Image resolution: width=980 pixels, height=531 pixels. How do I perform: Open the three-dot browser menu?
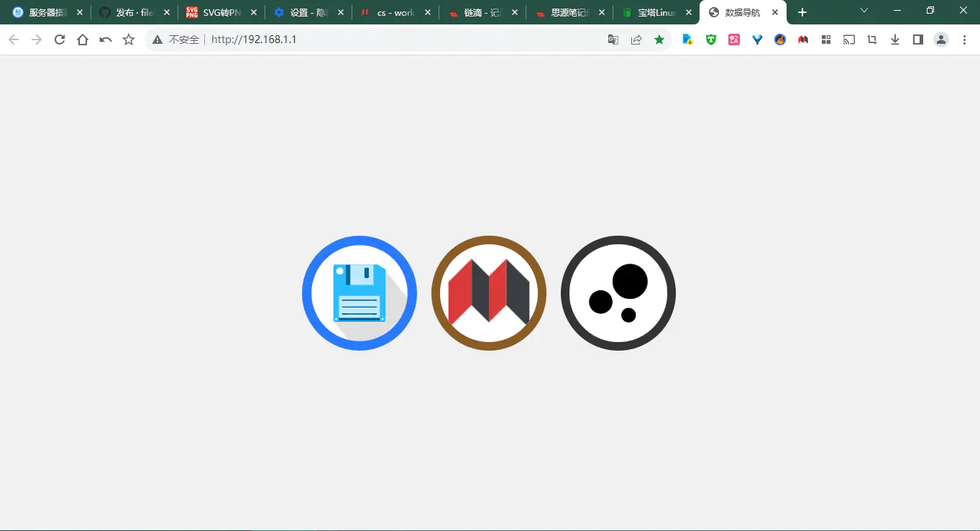pos(964,40)
